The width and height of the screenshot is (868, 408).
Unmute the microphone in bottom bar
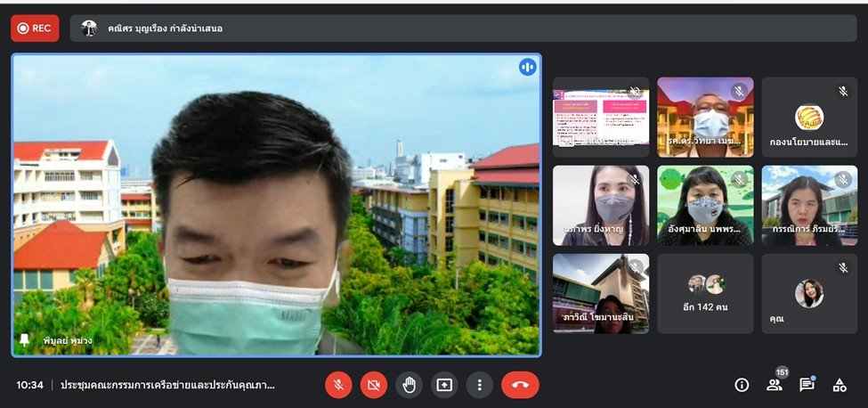[x=337, y=385]
